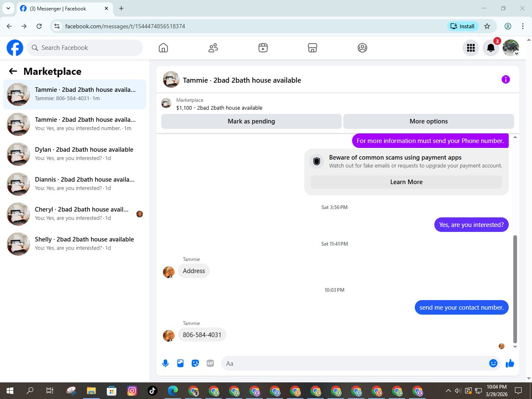
Task: Click the phone number request message
Action: coord(430,141)
